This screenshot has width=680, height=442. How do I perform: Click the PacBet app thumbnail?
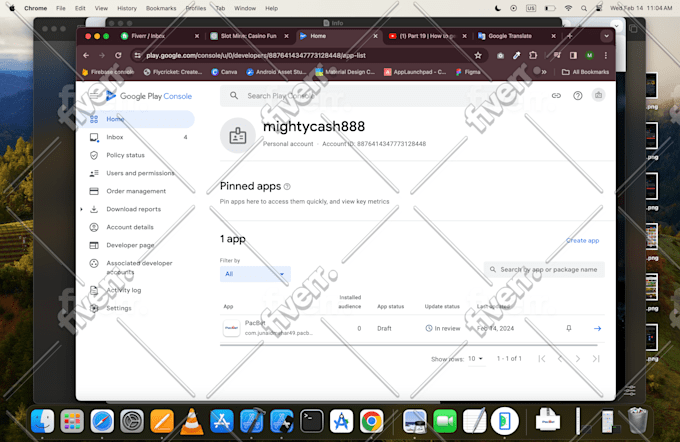point(232,328)
